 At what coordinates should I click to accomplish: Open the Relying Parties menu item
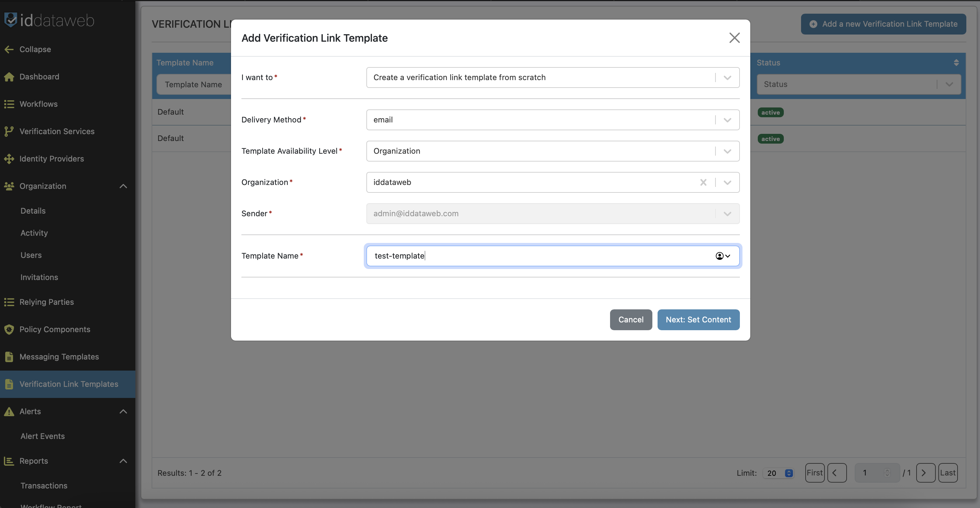click(x=47, y=302)
